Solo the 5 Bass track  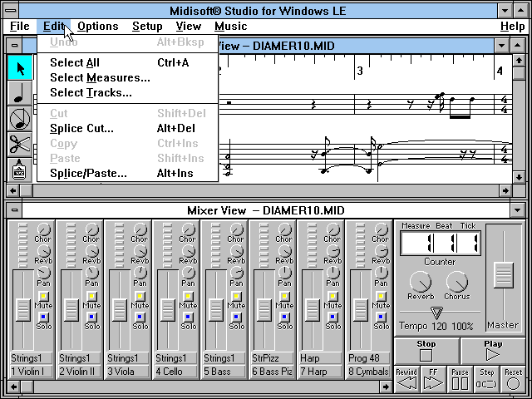point(236,318)
